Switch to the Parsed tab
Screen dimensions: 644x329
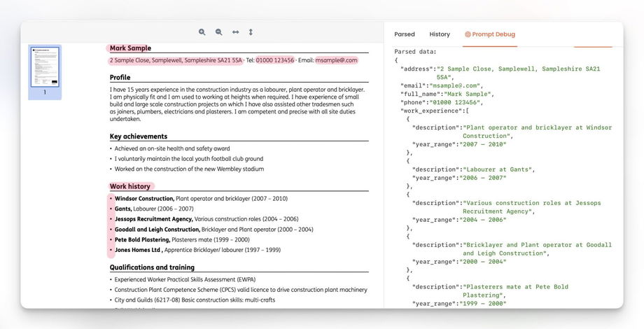tap(404, 34)
